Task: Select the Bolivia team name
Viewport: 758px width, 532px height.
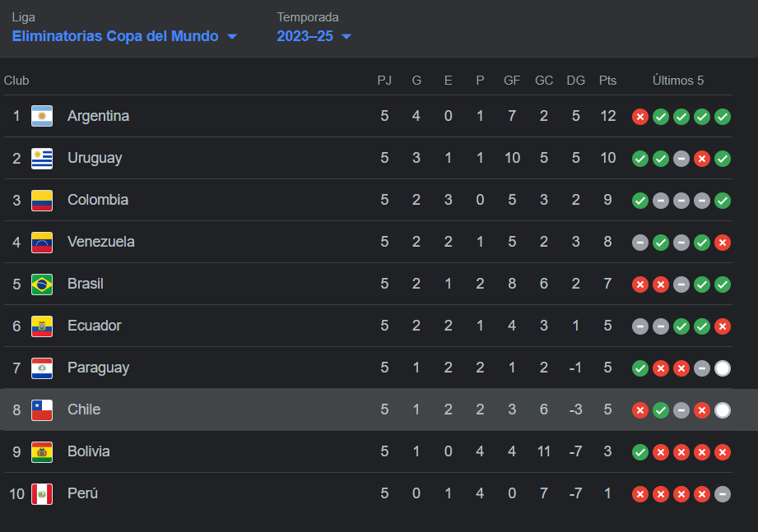Action: tap(88, 451)
